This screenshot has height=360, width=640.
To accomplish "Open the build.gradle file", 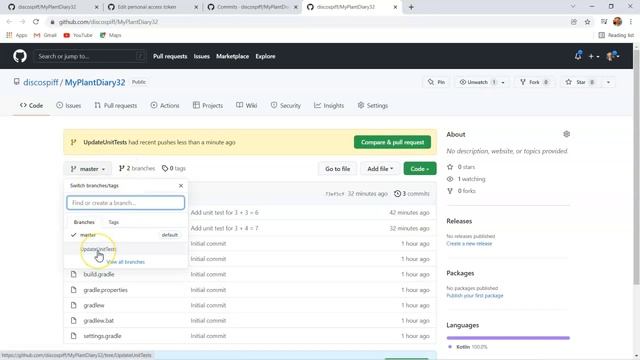I will pos(99,274).
